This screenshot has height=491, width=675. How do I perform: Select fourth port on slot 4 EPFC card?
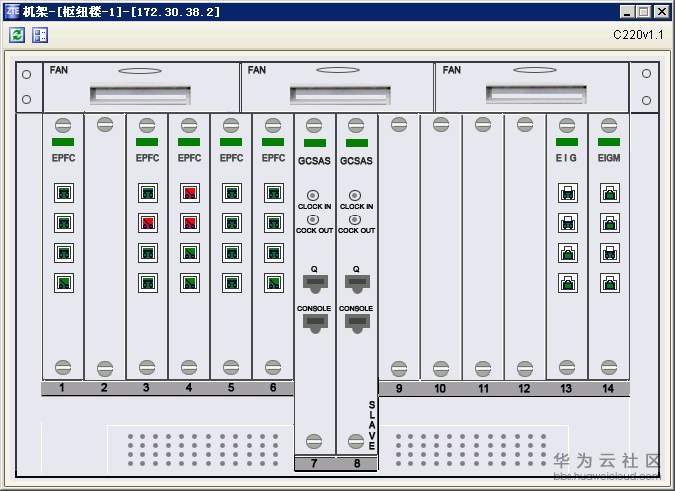pyautogui.click(x=190, y=283)
